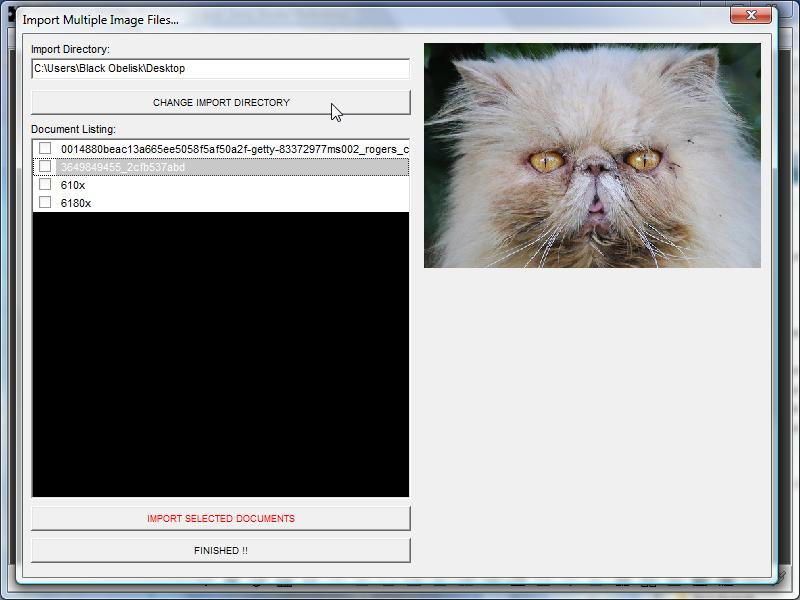Click into the Import Directory path field
Screen dimensions: 800x600
(x=221, y=69)
